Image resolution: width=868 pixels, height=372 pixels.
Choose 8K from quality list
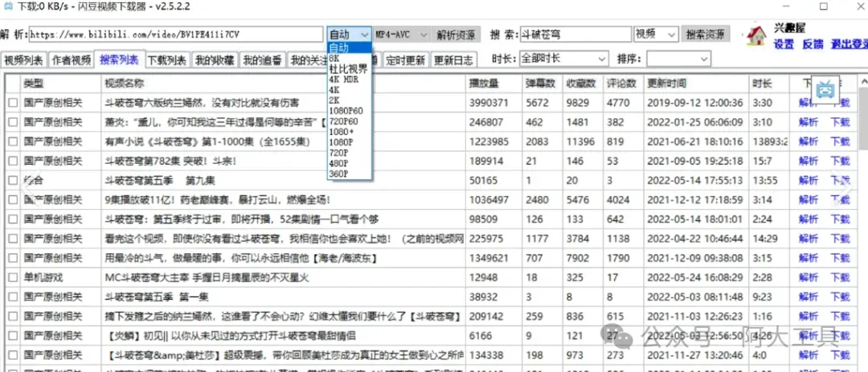350,58
